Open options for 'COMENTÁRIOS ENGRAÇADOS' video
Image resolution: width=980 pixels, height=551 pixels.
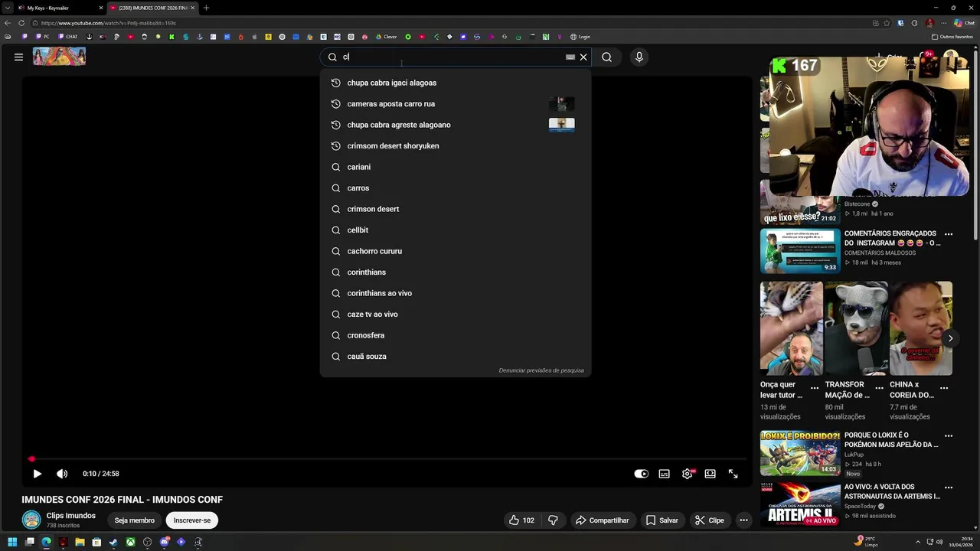coord(949,234)
